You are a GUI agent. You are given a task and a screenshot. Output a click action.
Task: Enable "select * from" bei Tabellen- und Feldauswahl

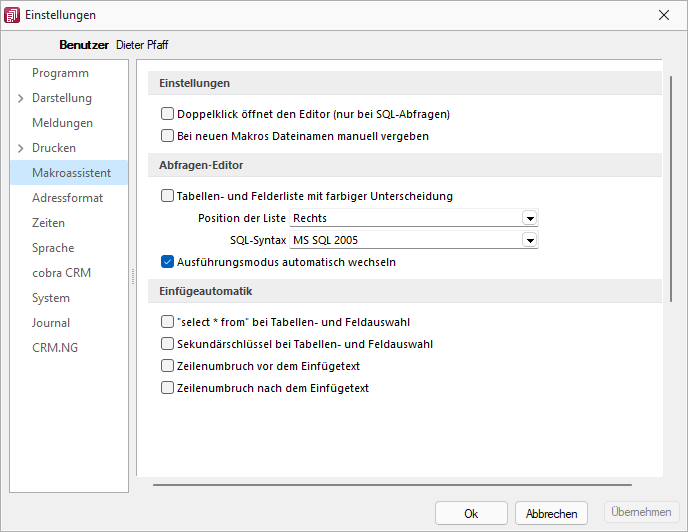(167, 322)
